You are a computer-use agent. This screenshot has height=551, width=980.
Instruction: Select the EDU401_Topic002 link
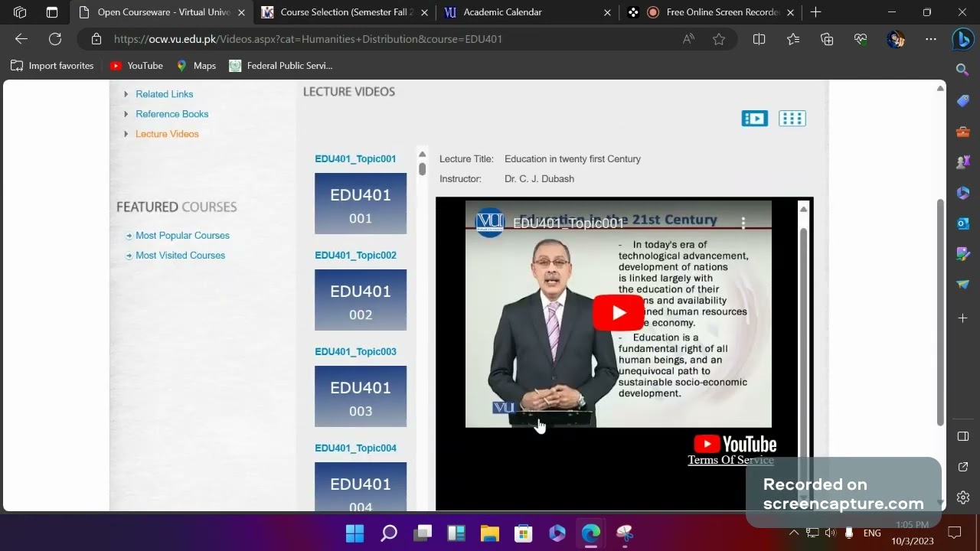click(x=355, y=256)
